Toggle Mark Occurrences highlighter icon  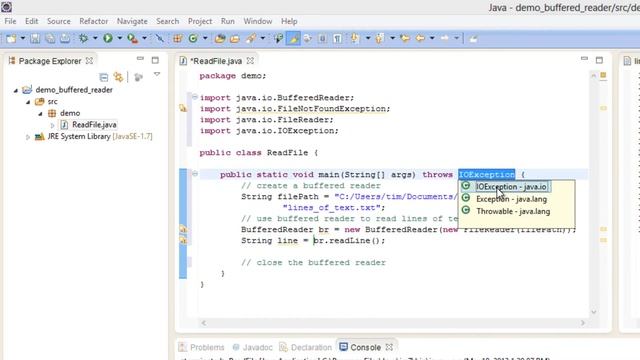pos(293,38)
